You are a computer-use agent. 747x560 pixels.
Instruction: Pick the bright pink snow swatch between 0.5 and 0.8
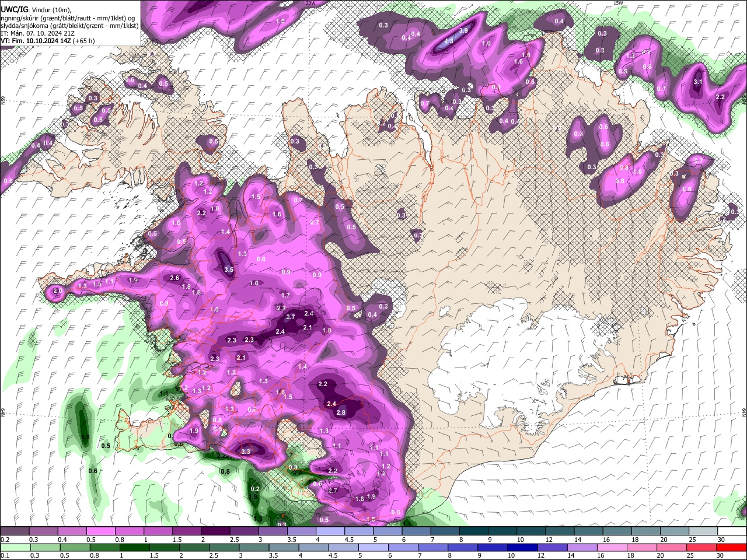point(100,531)
